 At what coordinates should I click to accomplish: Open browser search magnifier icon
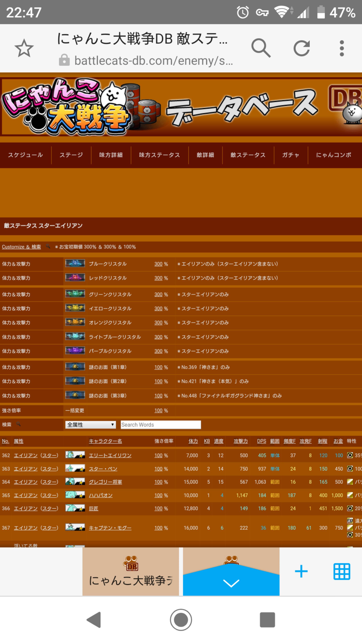[x=261, y=48]
